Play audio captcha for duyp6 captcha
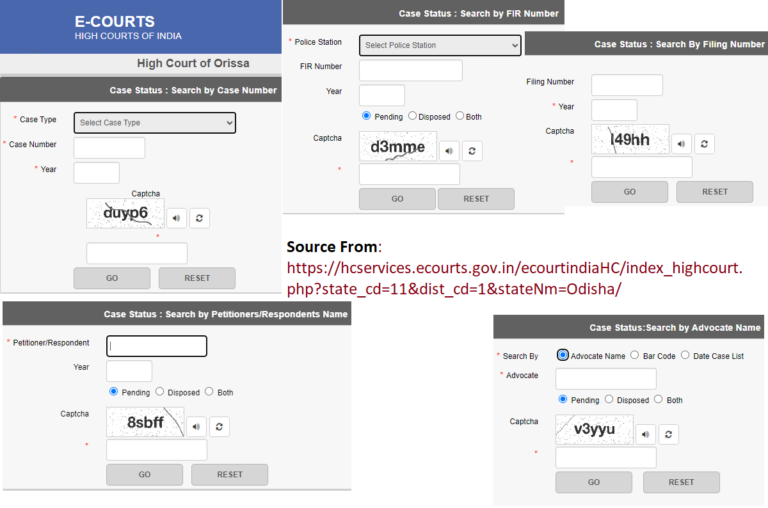Viewport: 768px width, 508px height. click(x=177, y=218)
